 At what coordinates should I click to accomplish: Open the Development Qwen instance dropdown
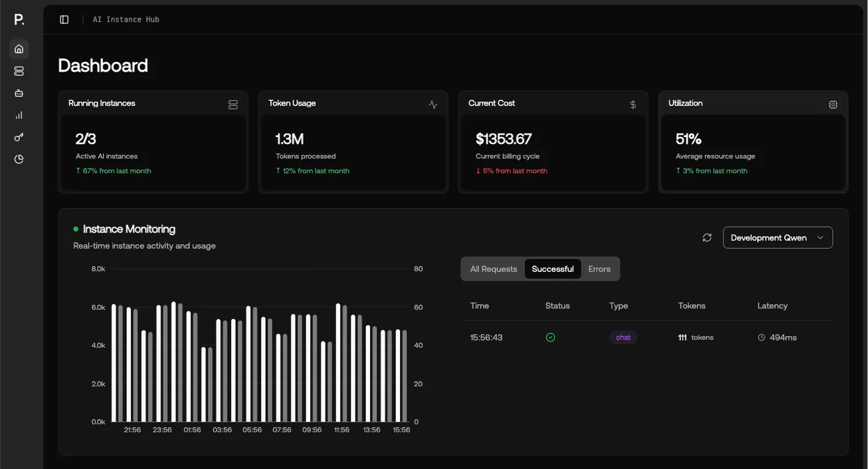777,237
